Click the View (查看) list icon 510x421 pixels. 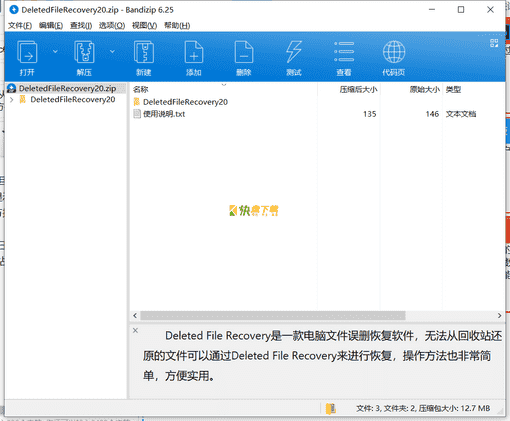pyautogui.click(x=344, y=52)
